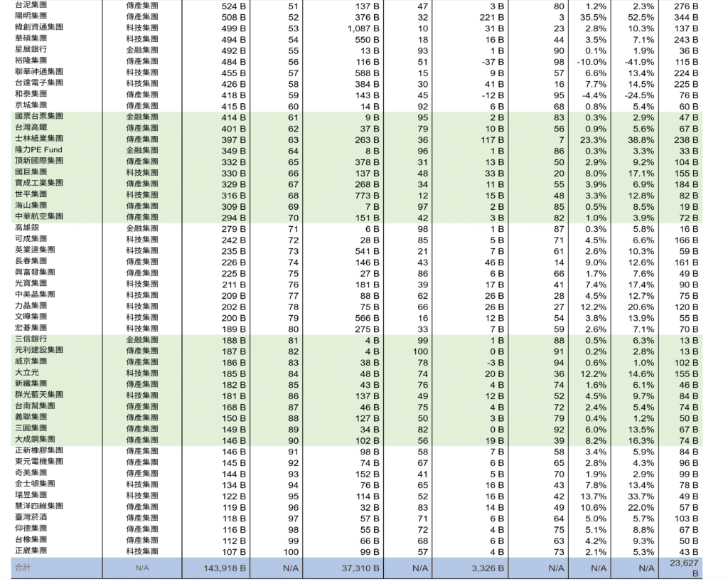Select the 金士頓集團 row label
Image resolution: width=728 pixels, height=584 pixels.
pos(35,484)
